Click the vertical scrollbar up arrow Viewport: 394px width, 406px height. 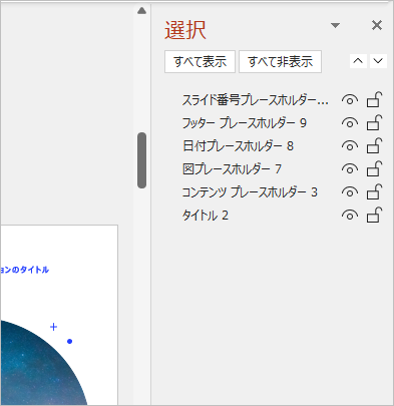tap(142, 11)
